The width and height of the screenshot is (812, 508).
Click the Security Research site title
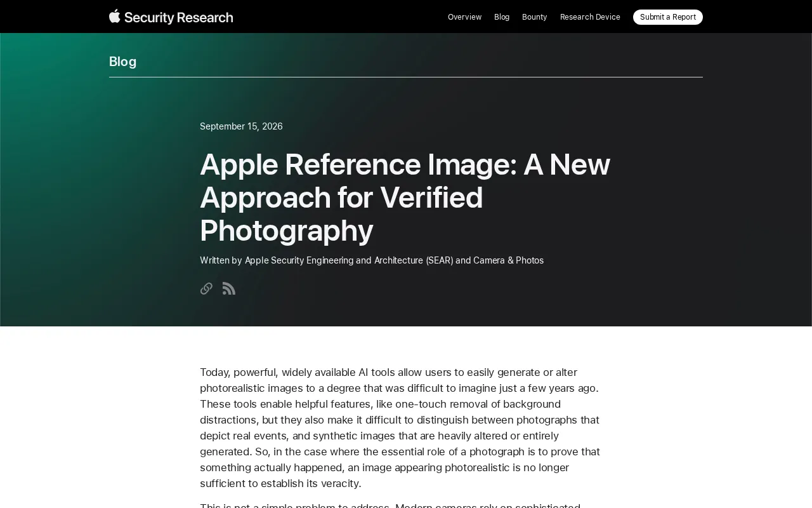(x=179, y=17)
